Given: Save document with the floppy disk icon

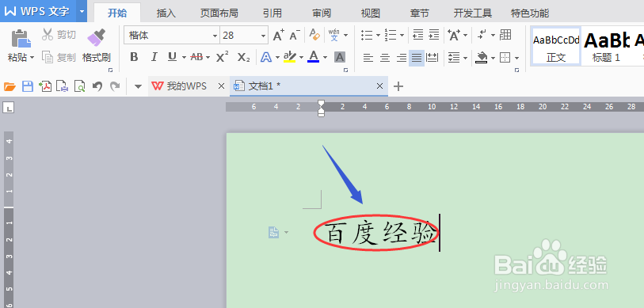Looking at the screenshot, I should [28, 86].
